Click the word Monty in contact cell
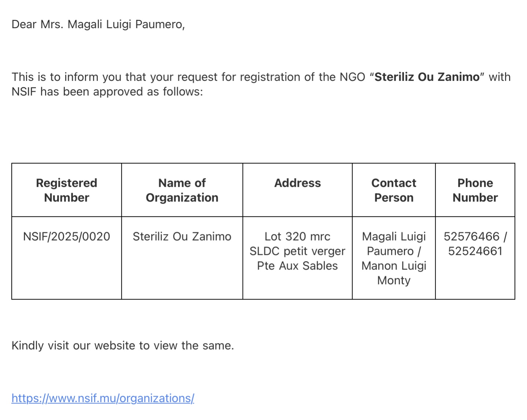The image size is (527, 420). [394, 280]
